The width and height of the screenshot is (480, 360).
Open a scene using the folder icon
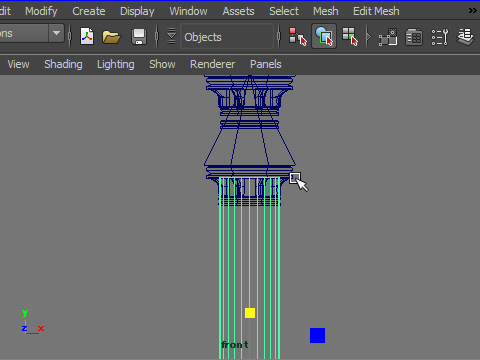point(111,37)
